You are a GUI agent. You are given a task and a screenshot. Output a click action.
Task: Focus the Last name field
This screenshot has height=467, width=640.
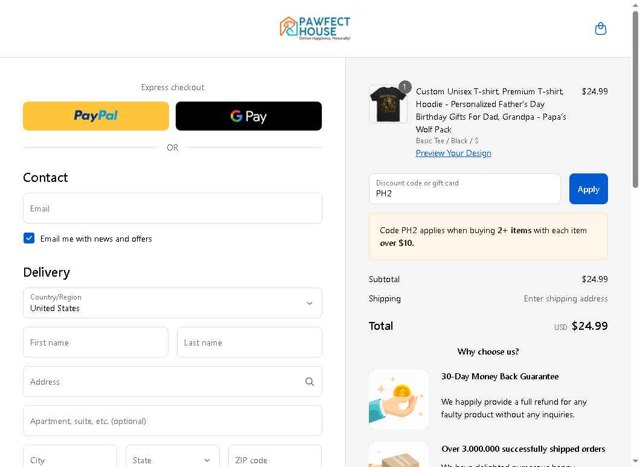[249, 342]
